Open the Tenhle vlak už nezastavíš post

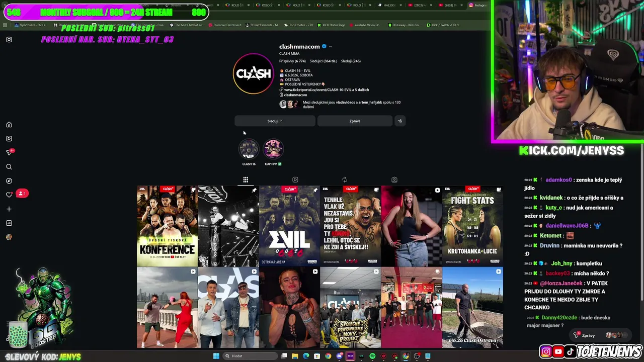(x=350, y=226)
